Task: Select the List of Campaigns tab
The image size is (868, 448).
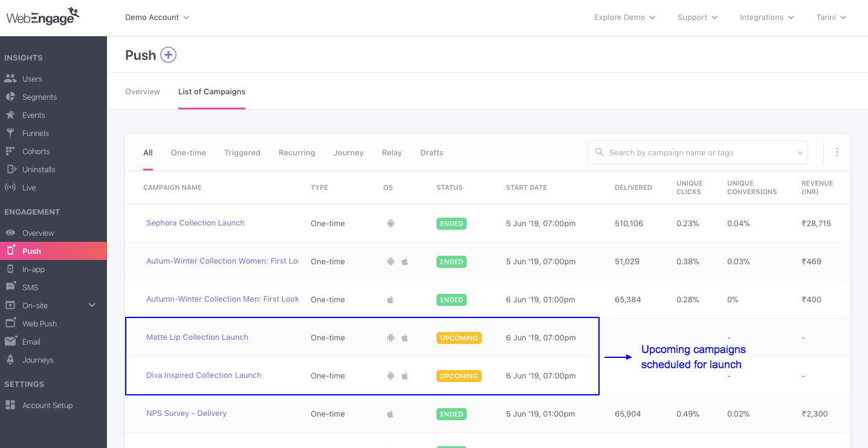Action: point(212,92)
